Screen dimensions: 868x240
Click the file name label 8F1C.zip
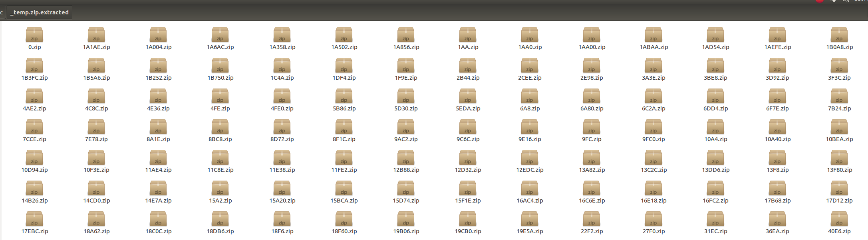pyautogui.click(x=344, y=139)
